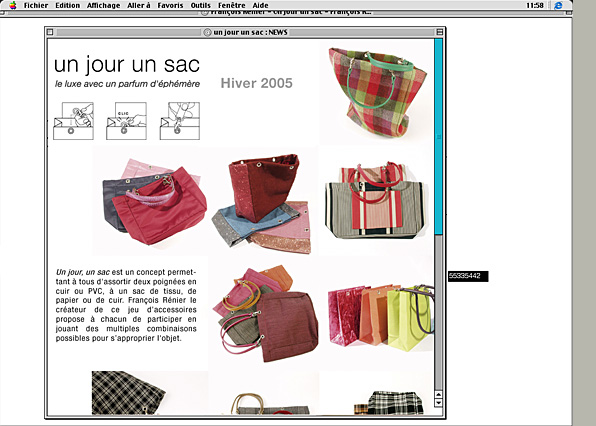Open the Affichage menu

(x=103, y=5)
